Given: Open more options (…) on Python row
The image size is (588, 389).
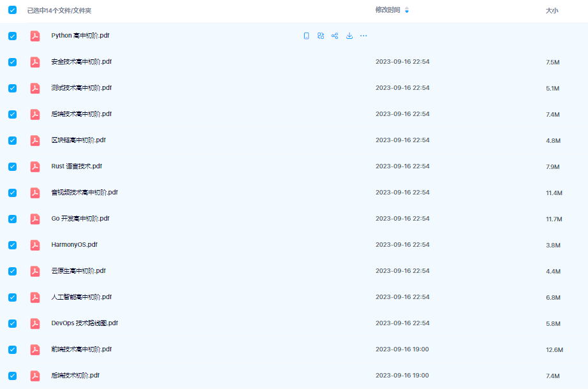Looking at the screenshot, I should tap(364, 36).
